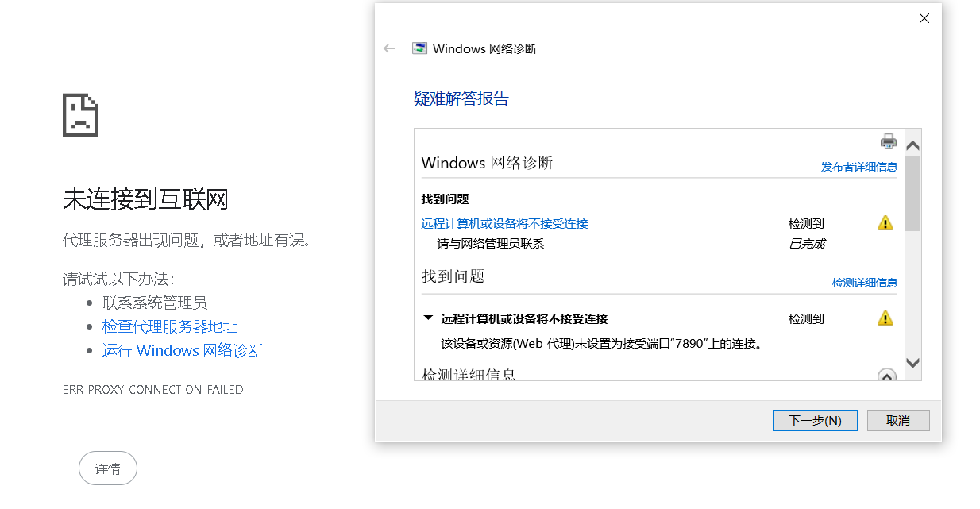Click the sad page error icon
980x509 pixels.
pos(80,115)
